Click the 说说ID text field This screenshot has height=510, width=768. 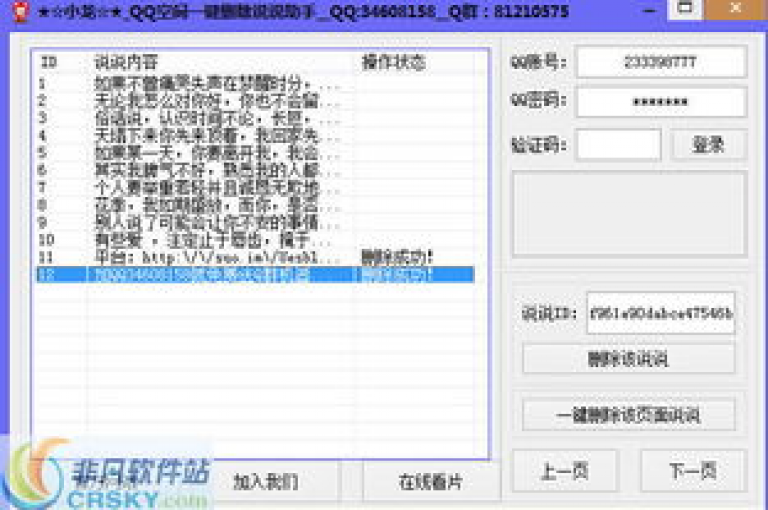(661, 314)
